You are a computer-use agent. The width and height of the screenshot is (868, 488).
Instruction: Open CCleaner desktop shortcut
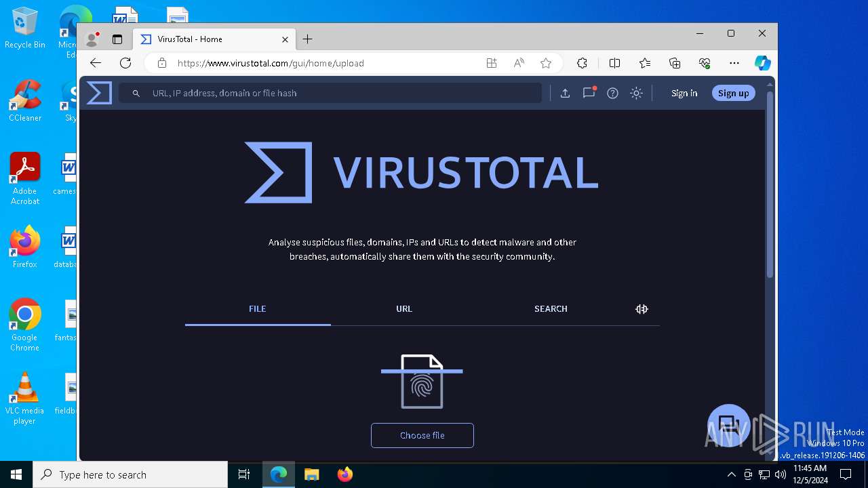click(24, 102)
